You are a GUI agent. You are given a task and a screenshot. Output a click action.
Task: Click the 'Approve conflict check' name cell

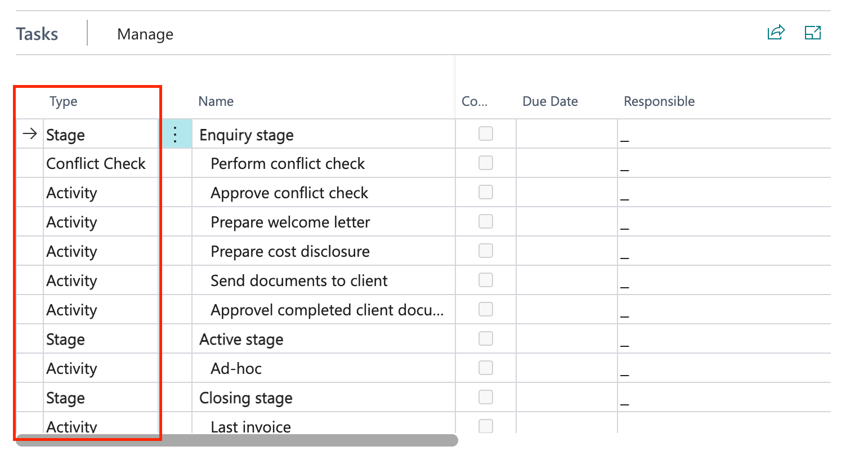[324, 193]
